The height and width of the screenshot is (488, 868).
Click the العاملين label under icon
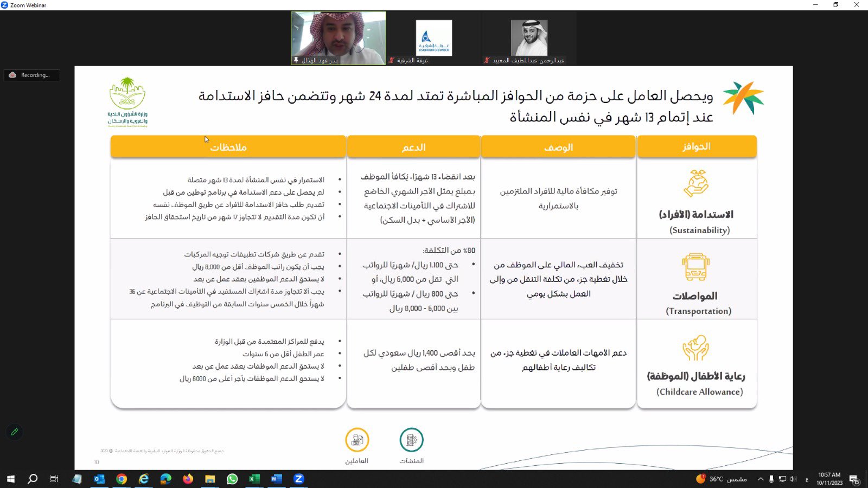click(x=356, y=461)
